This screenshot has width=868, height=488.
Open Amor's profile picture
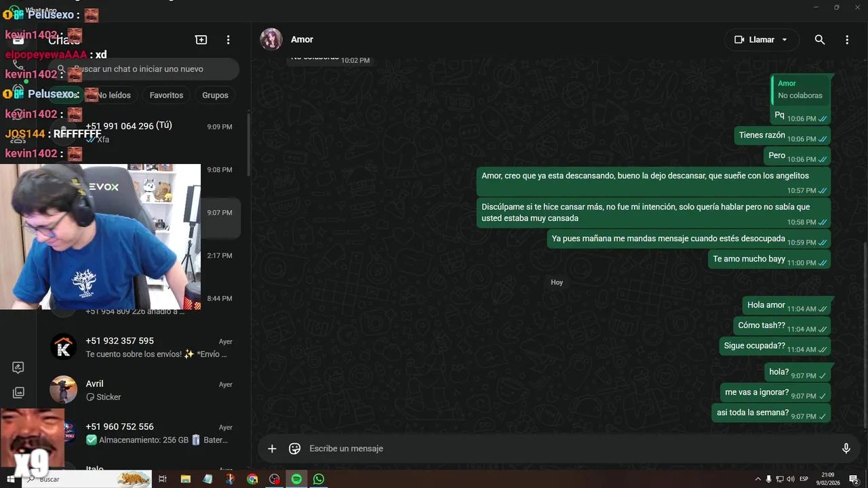tap(271, 39)
